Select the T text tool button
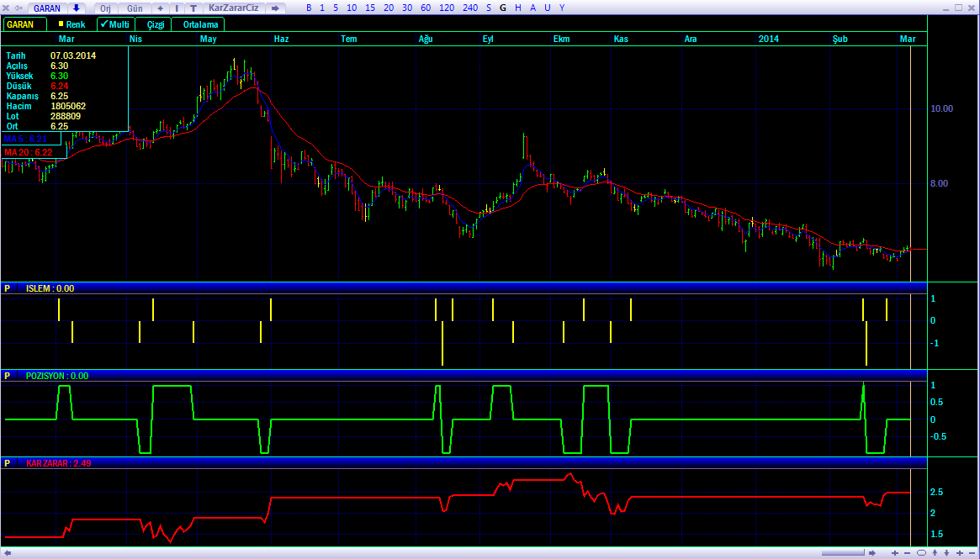Image resolution: width=980 pixels, height=559 pixels. [x=193, y=8]
